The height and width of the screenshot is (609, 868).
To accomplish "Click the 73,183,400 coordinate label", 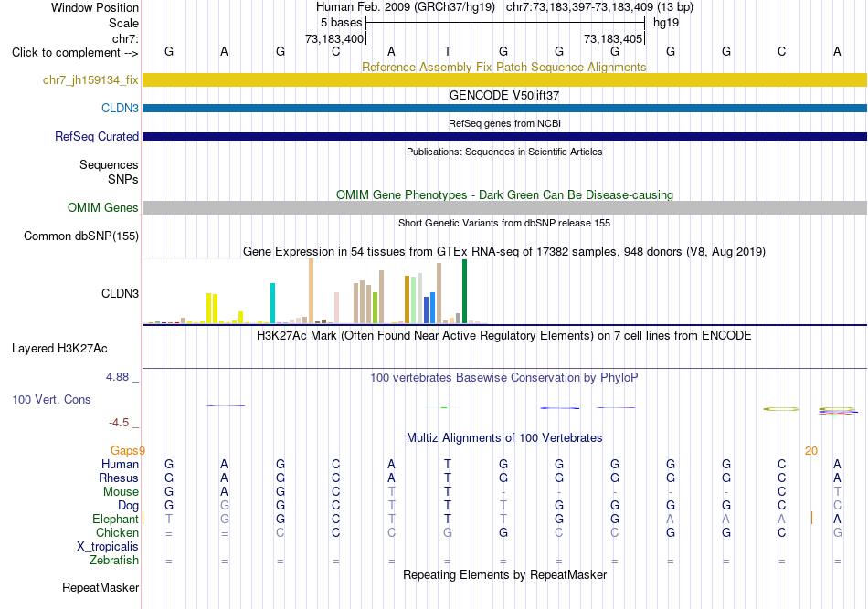I will coord(334,38).
